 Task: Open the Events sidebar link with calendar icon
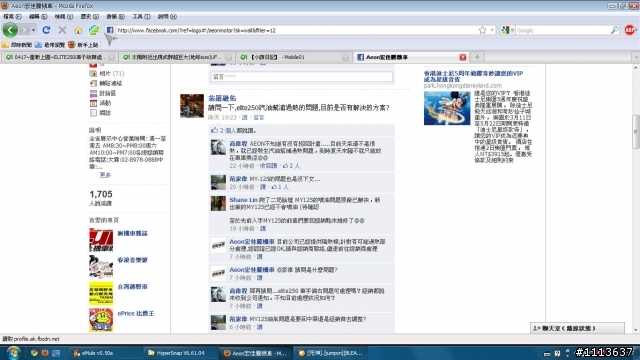(100, 103)
